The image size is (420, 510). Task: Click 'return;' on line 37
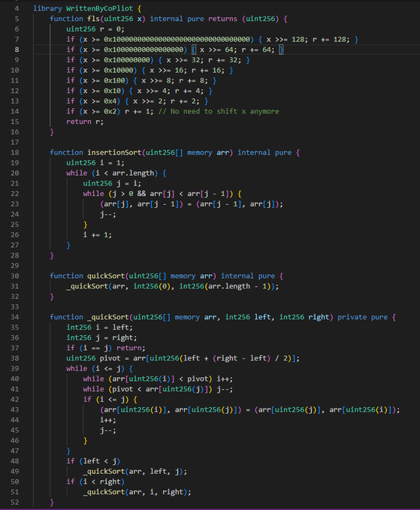point(131,348)
